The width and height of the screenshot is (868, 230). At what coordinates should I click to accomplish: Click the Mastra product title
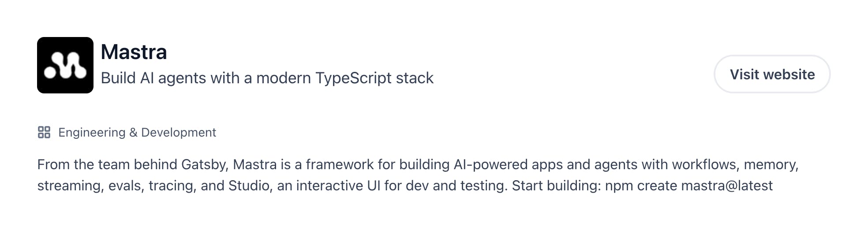coord(134,52)
